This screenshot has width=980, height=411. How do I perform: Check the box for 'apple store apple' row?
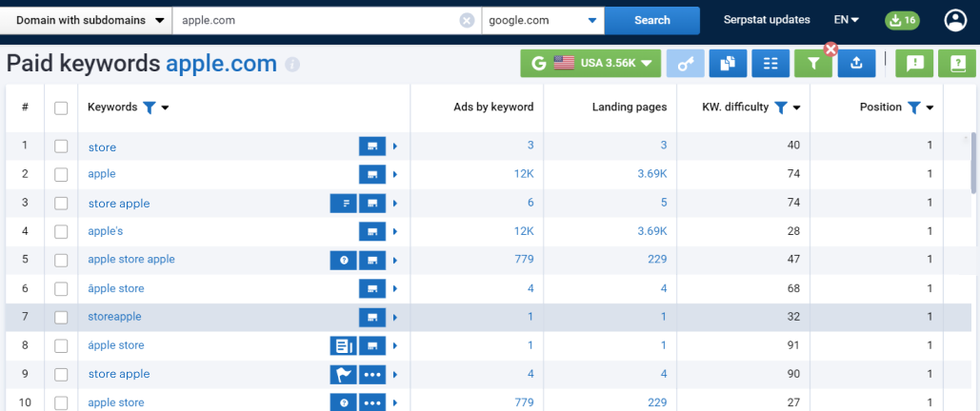coord(61,261)
